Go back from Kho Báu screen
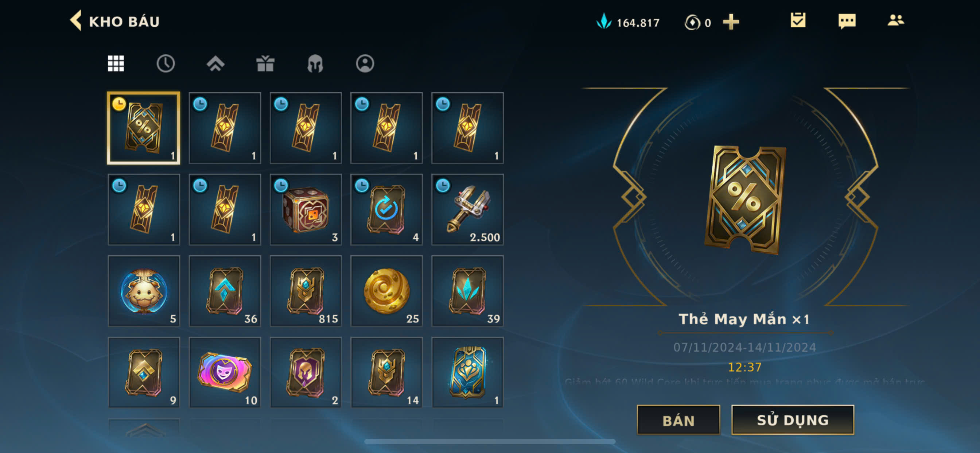This screenshot has width=980, height=453. 76,20
